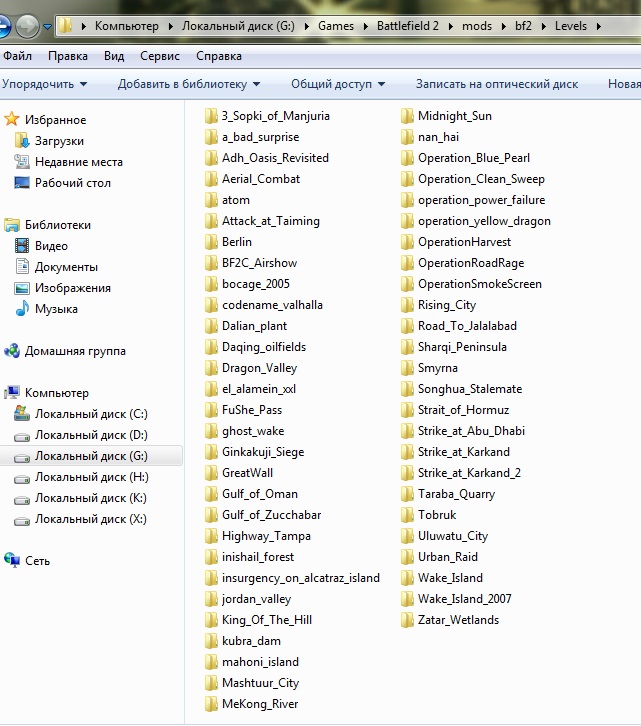Select Избранное star icon in sidebar
The image size is (641, 726).
click(12, 119)
